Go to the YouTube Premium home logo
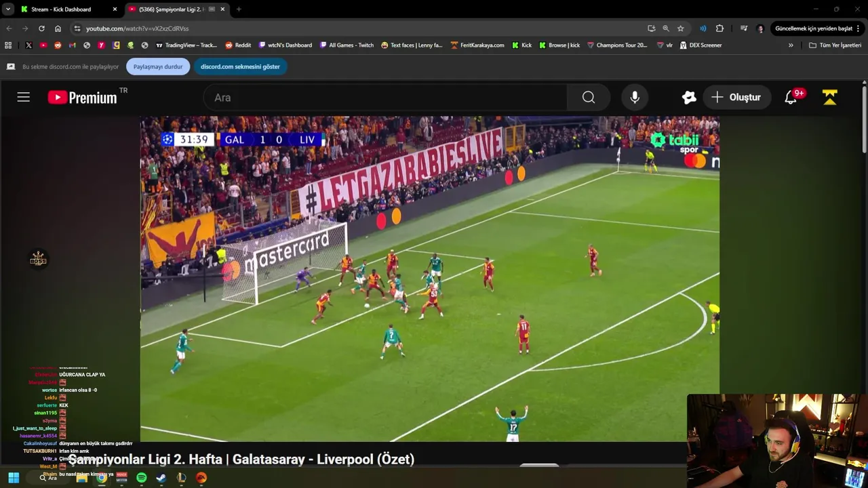 [x=83, y=98]
